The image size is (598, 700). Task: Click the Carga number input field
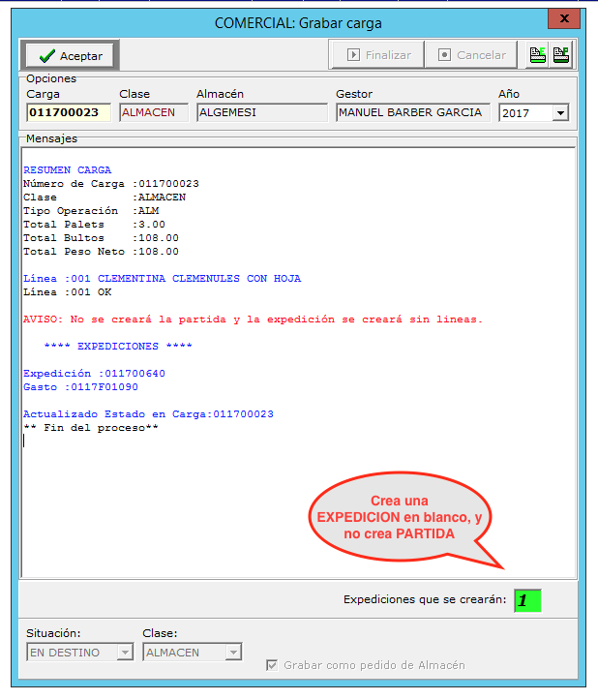pos(69,112)
